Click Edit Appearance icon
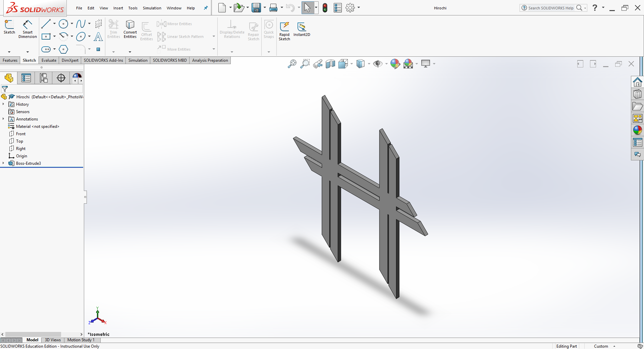 395,64
